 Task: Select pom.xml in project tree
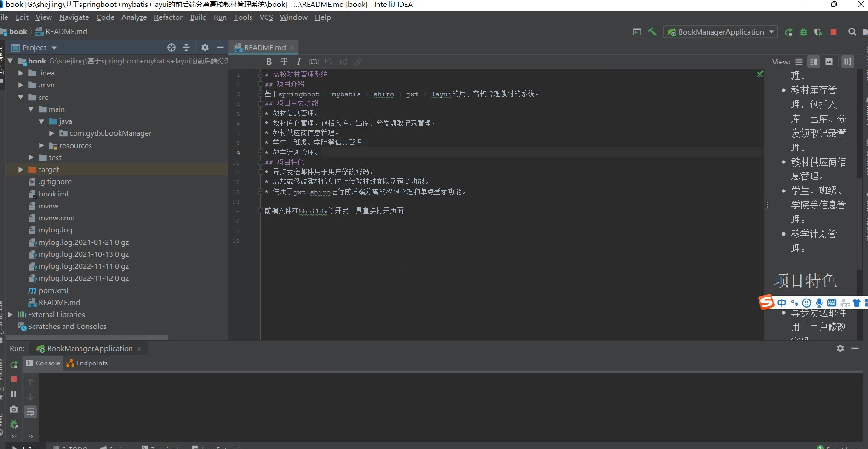click(48, 290)
